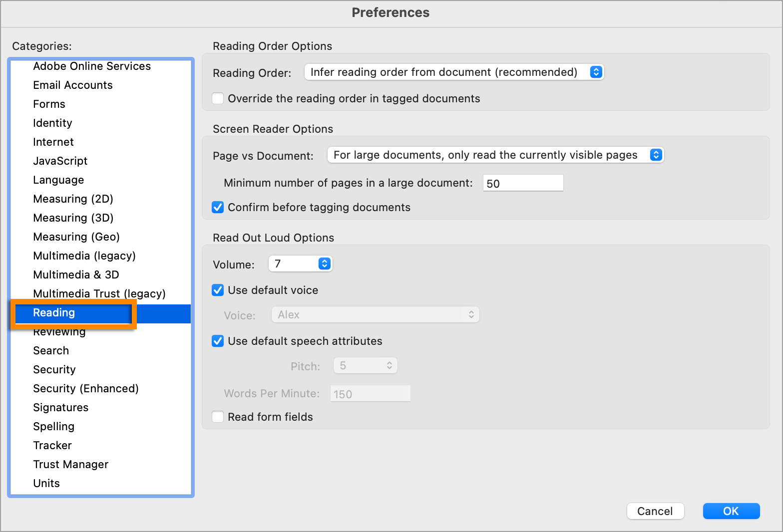The height and width of the screenshot is (532, 783).
Task: Open the Signatures category
Action: point(60,408)
